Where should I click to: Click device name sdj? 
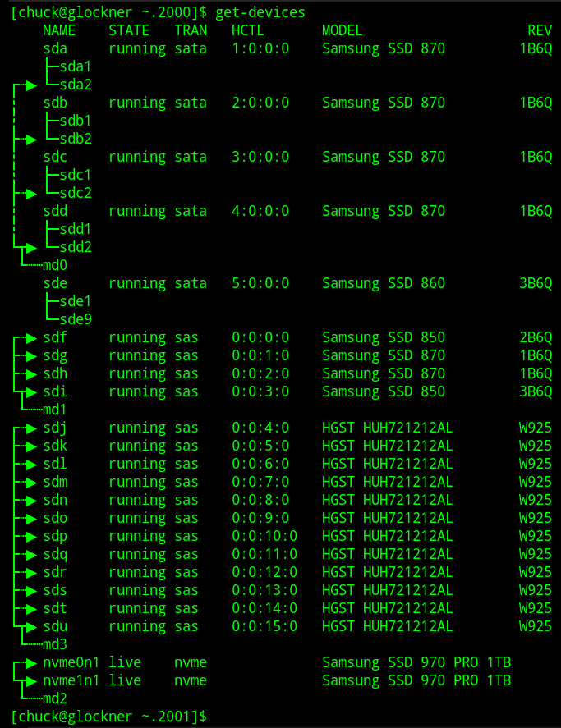click(x=55, y=428)
